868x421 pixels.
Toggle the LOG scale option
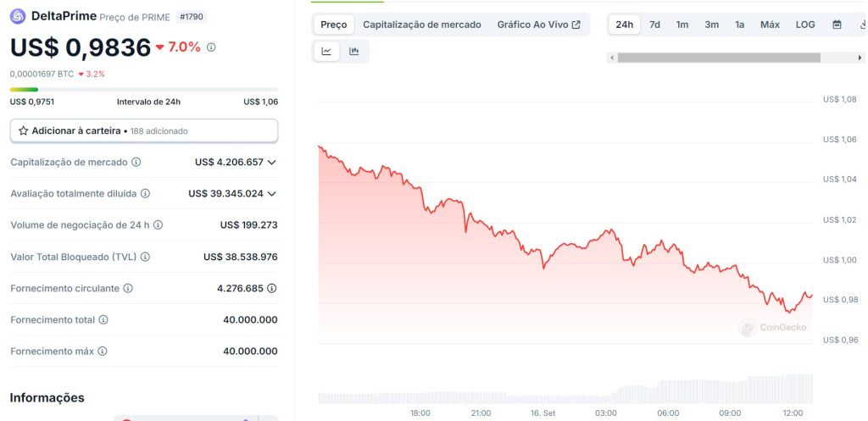tap(805, 25)
